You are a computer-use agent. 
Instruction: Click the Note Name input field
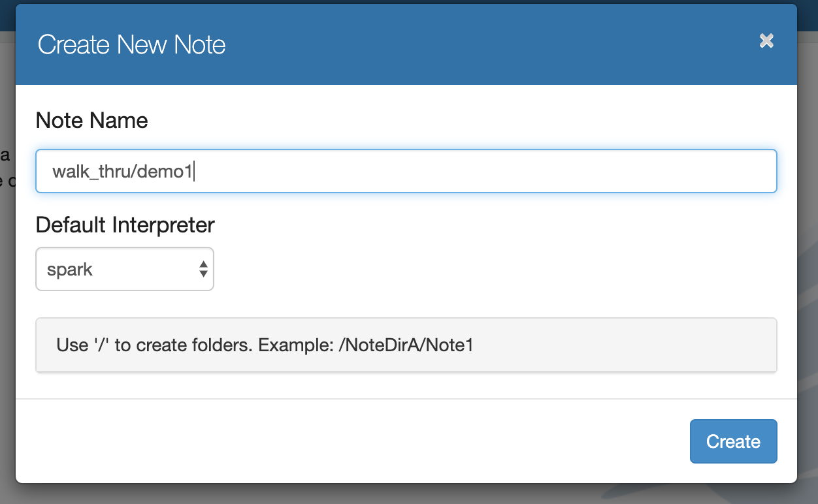tap(405, 171)
